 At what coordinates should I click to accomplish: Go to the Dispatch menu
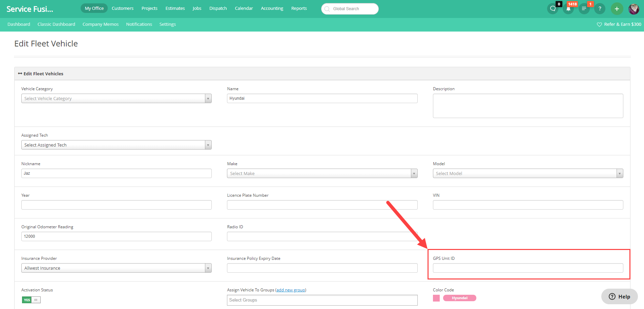(218, 8)
